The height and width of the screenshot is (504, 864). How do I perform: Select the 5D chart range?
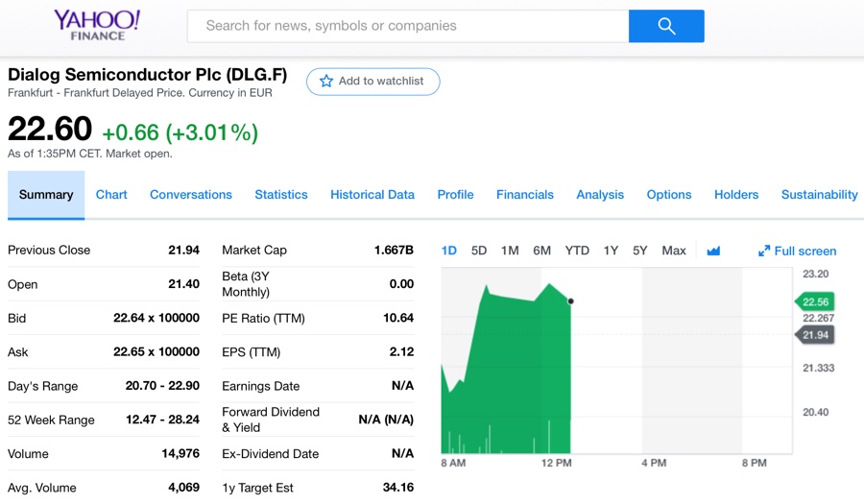(479, 252)
